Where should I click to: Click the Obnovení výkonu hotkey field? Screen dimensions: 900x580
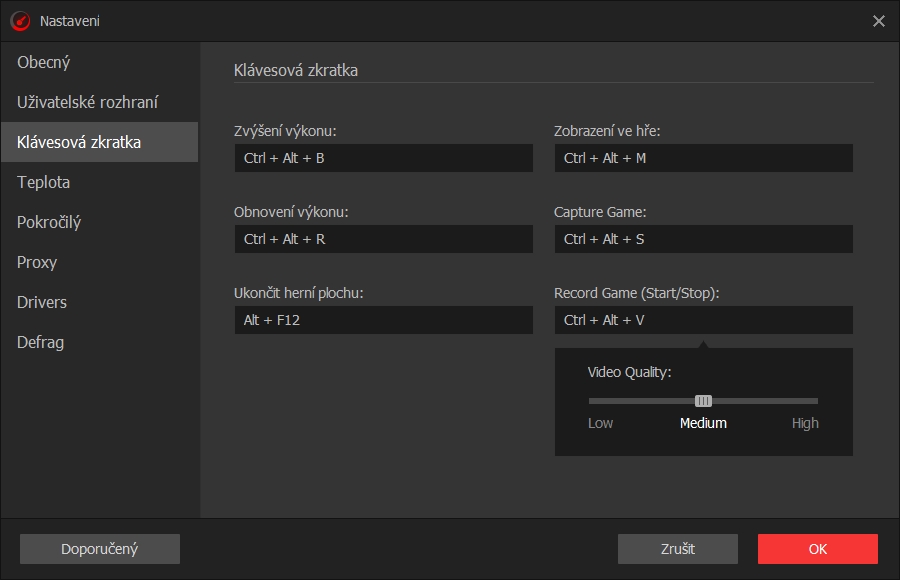383,239
